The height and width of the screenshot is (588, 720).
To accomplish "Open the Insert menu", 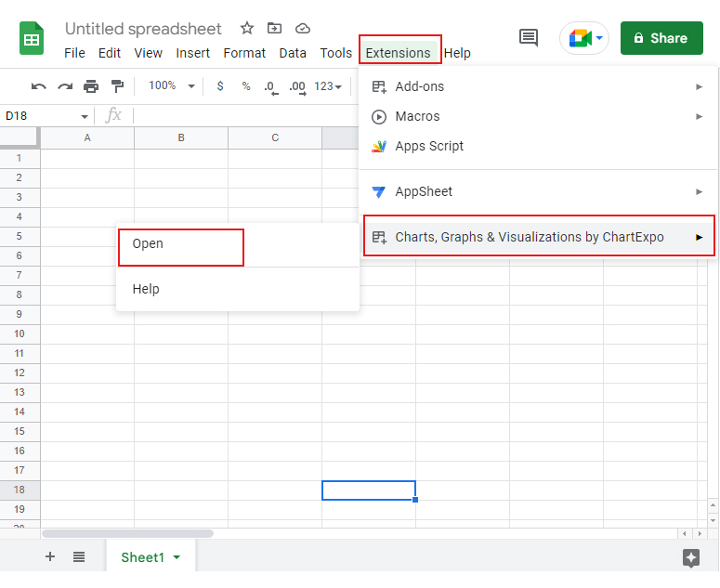I will (x=192, y=53).
